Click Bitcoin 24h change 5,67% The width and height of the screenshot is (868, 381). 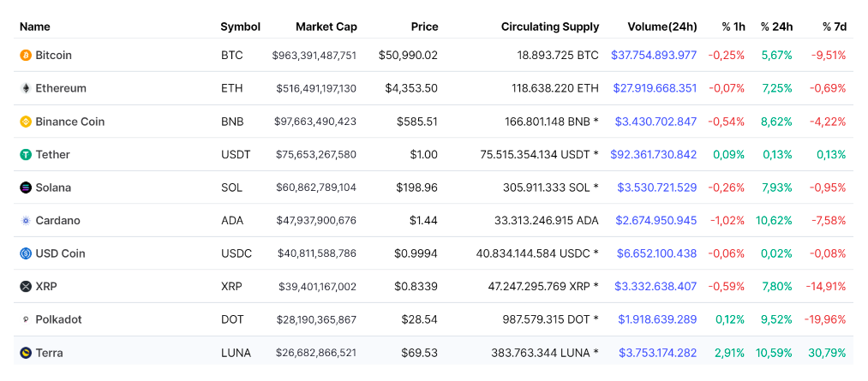click(776, 56)
